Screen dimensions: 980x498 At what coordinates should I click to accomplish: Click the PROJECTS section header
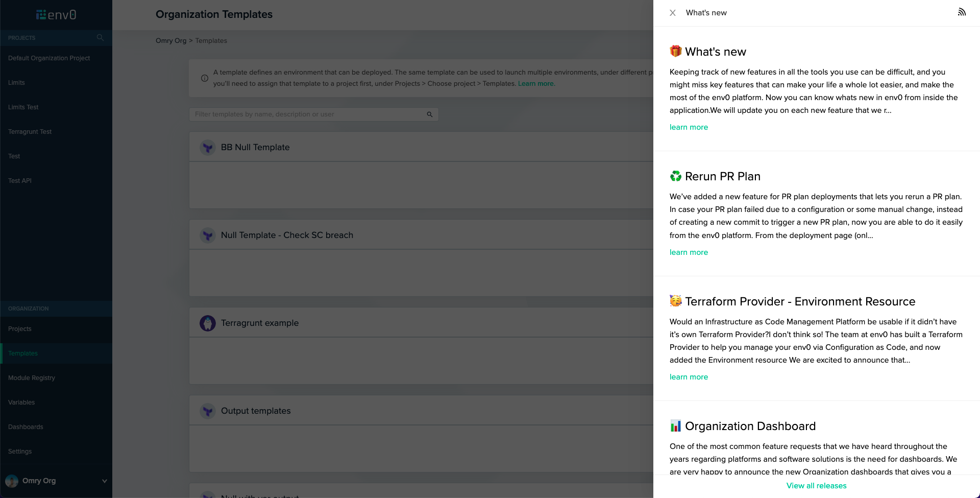22,38
